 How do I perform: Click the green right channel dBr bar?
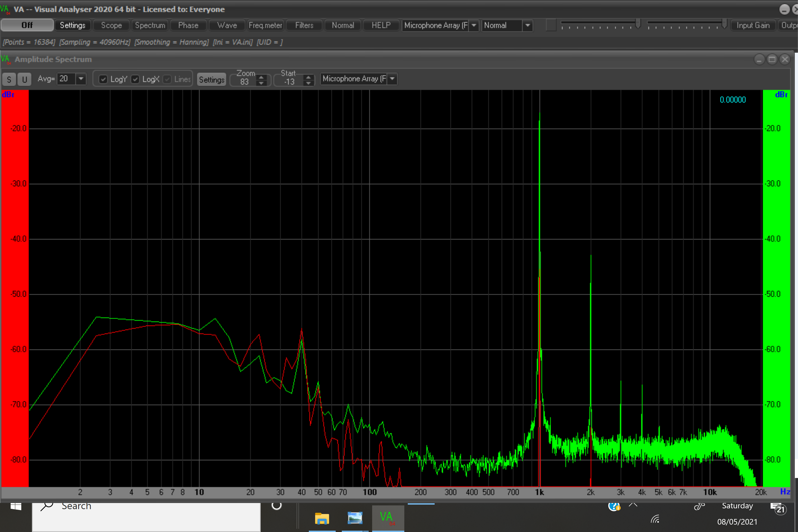[776, 288]
